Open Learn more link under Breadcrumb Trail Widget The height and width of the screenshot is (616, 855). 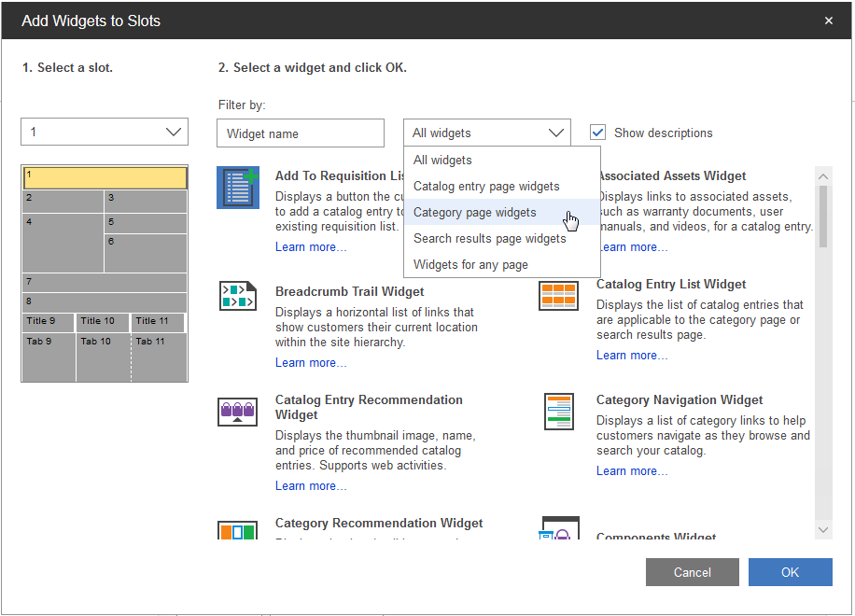tap(311, 363)
